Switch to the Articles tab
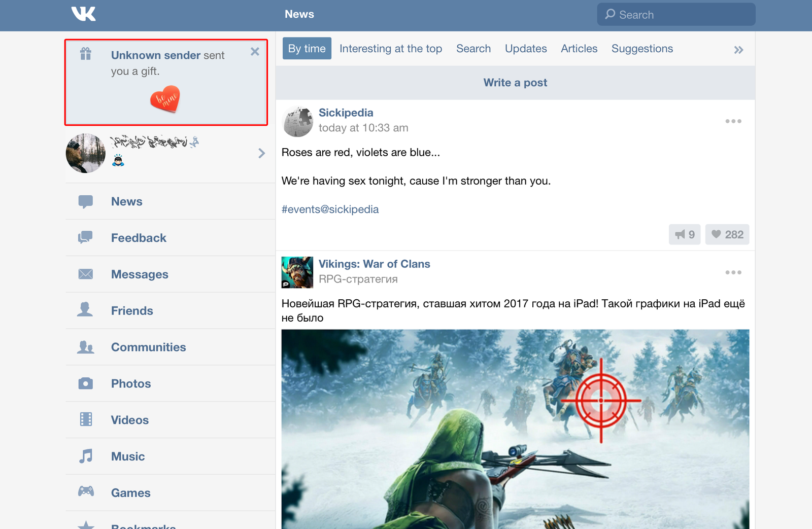812x529 pixels. 579,49
